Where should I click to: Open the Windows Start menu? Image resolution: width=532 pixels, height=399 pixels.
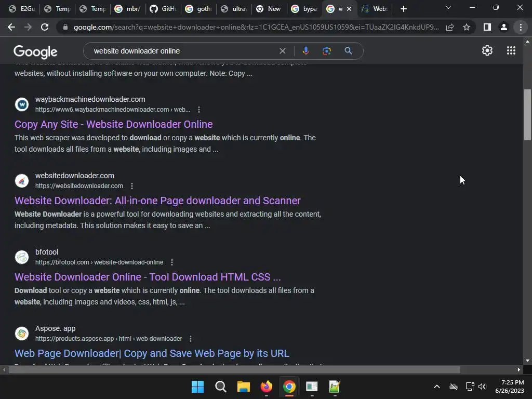coord(197,387)
